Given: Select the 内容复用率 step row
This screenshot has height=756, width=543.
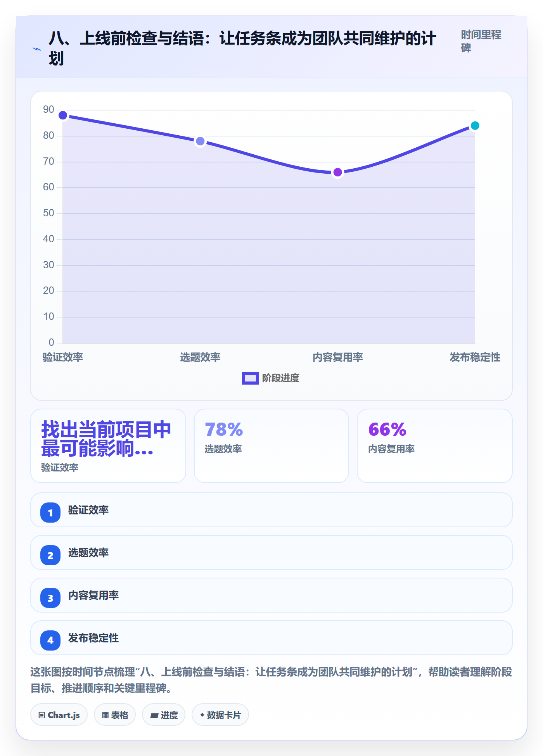Looking at the screenshot, I should (271, 595).
